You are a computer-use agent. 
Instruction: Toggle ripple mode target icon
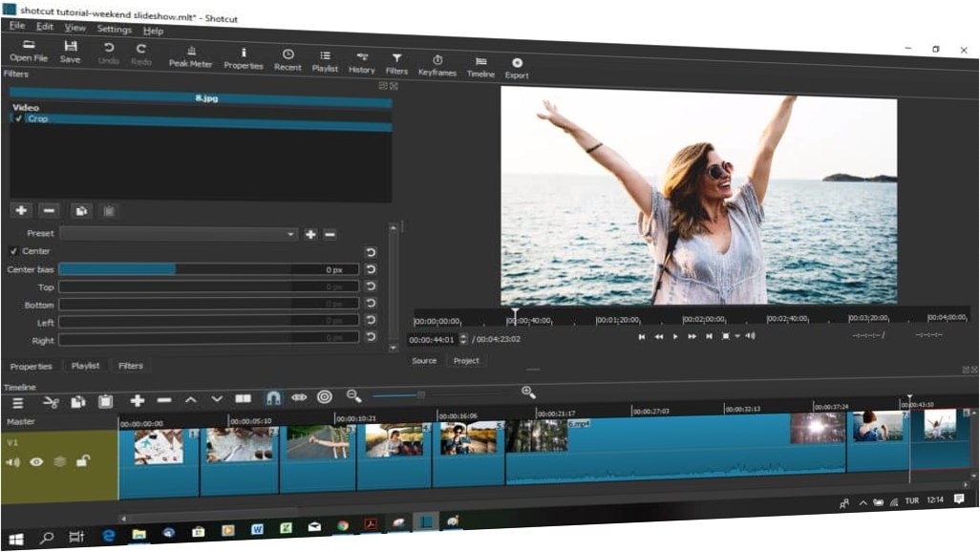[325, 396]
